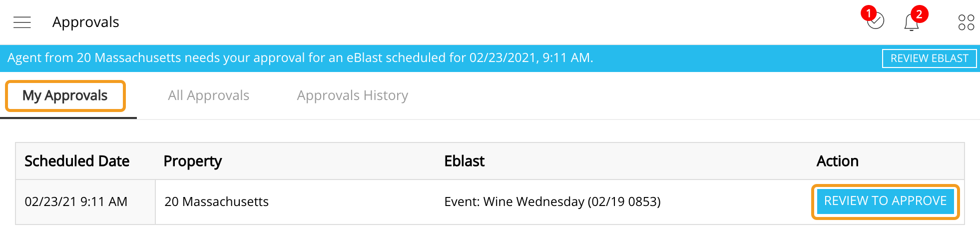This screenshot has width=980, height=241.
Task: Click the Wine Wednesday eblast entry
Action: coord(552,201)
